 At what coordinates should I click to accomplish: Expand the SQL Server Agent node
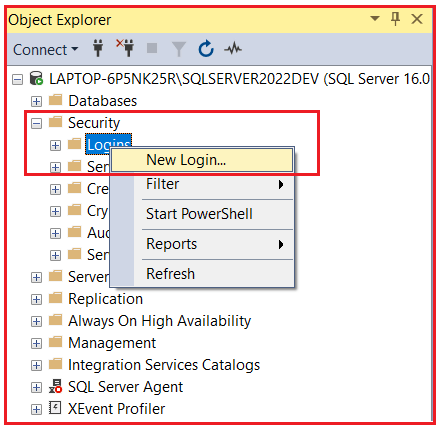pos(36,387)
